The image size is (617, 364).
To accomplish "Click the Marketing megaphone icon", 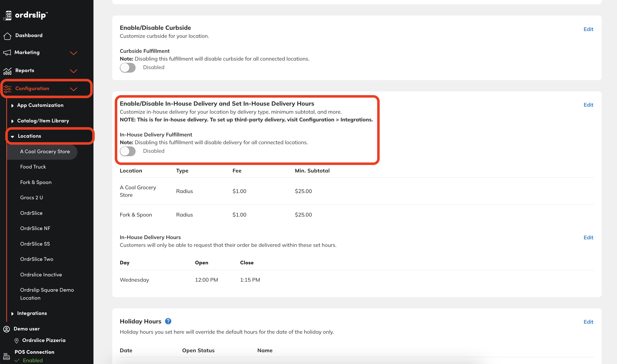I will [x=7, y=53].
